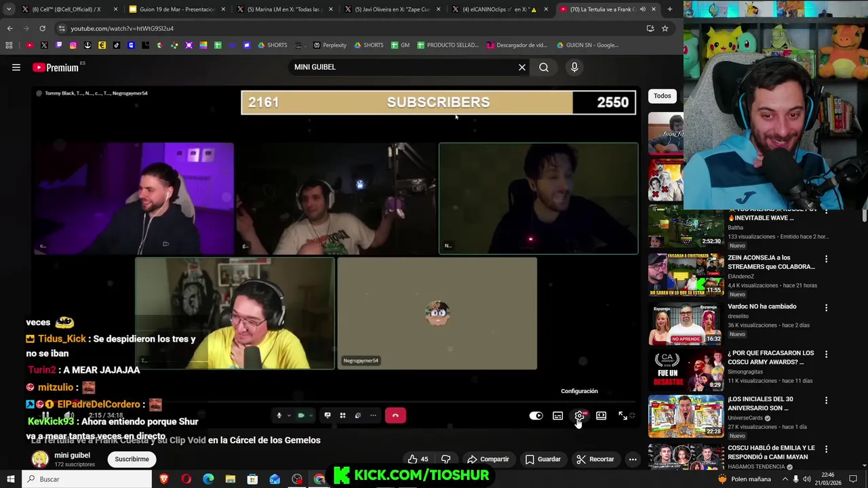Viewport: 868px width, 488px height.
Task: Launch Brave from the taskbar
Action: coord(164,479)
